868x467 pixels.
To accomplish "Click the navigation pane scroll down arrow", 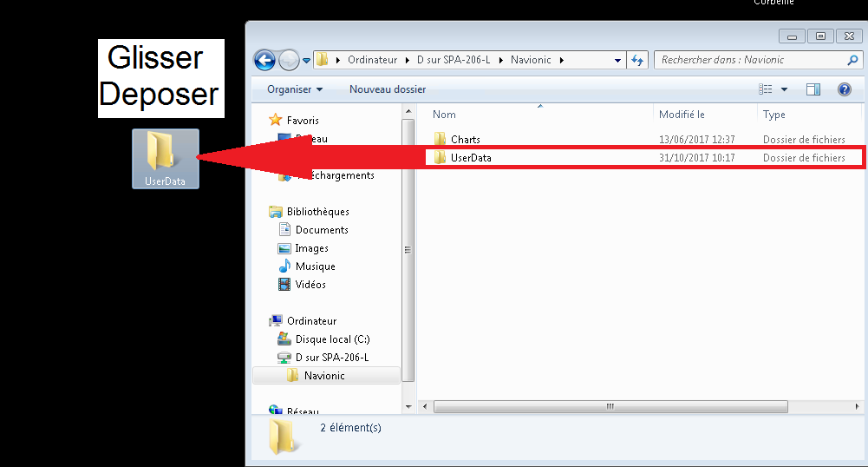I will (x=408, y=406).
